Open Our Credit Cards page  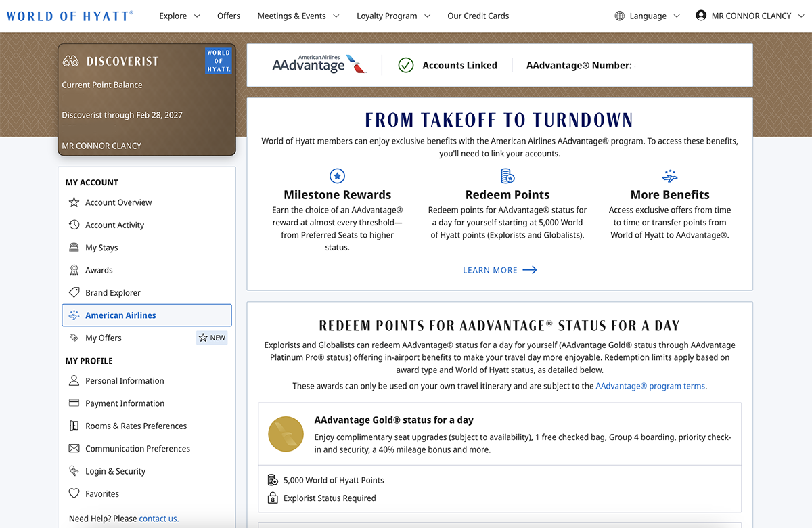[x=478, y=16]
